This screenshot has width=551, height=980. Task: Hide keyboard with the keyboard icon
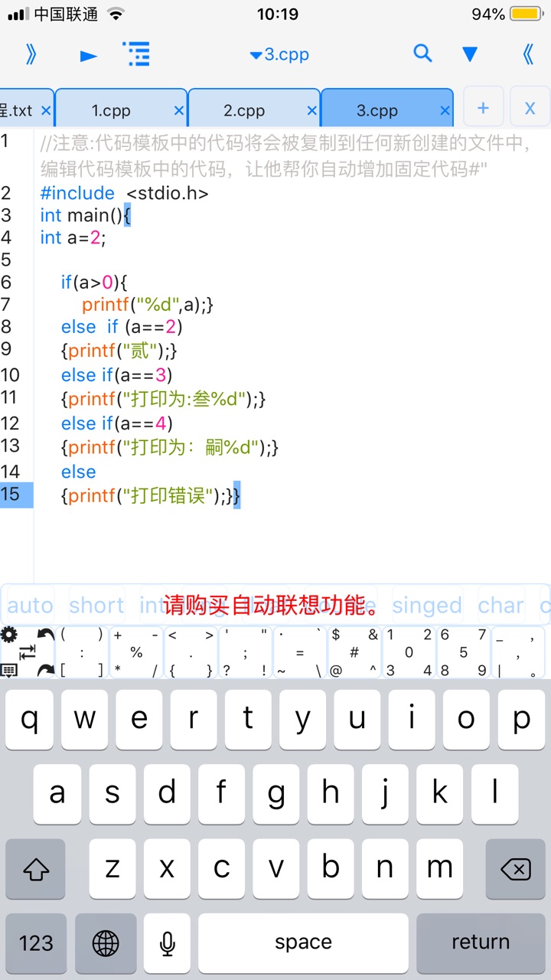(9, 670)
